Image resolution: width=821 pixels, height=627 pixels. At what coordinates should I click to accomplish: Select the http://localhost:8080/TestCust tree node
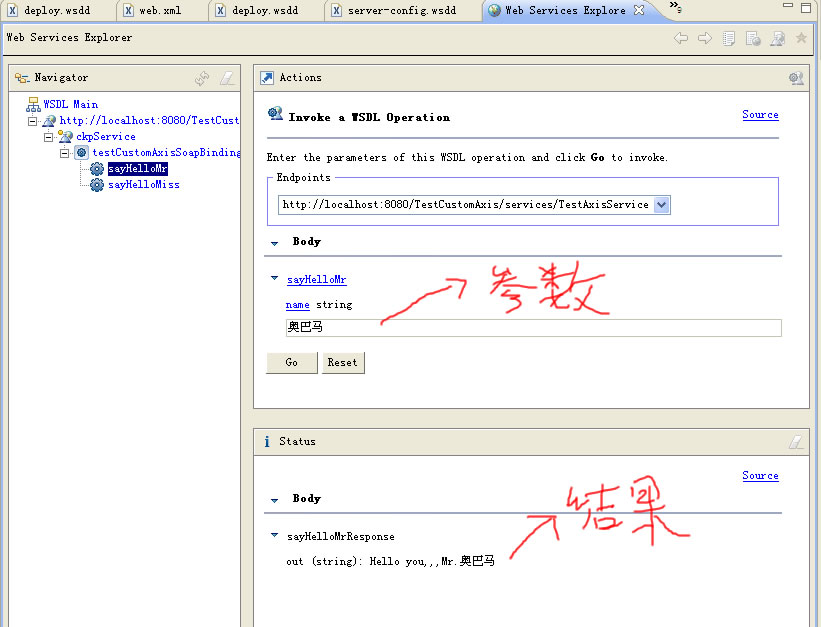click(x=149, y=120)
